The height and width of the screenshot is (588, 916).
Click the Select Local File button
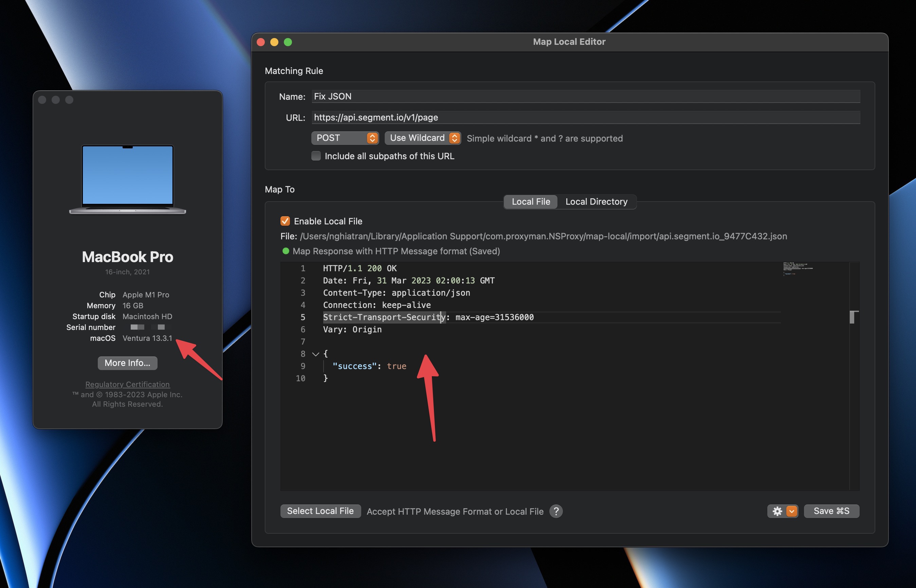pos(320,511)
